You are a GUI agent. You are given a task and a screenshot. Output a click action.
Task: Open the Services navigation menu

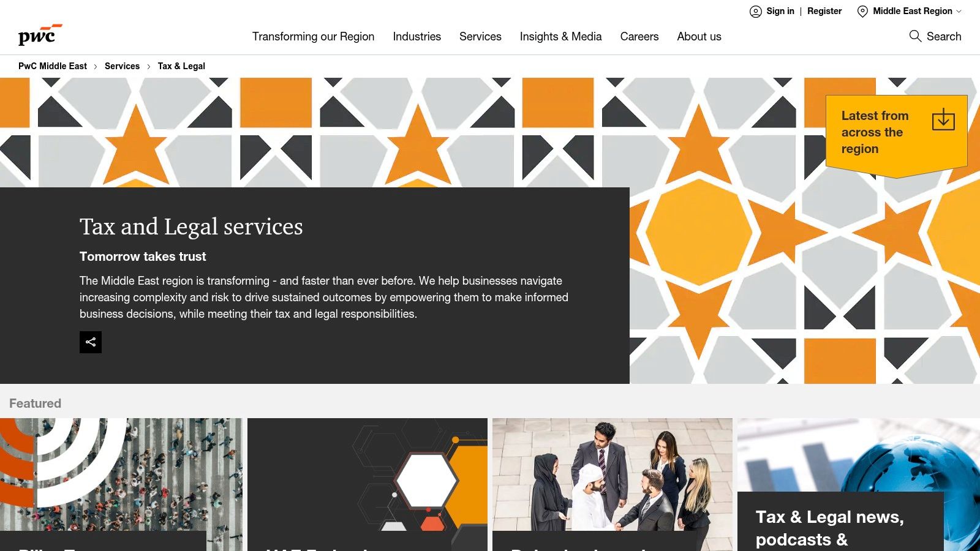pyautogui.click(x=480, y=37)
